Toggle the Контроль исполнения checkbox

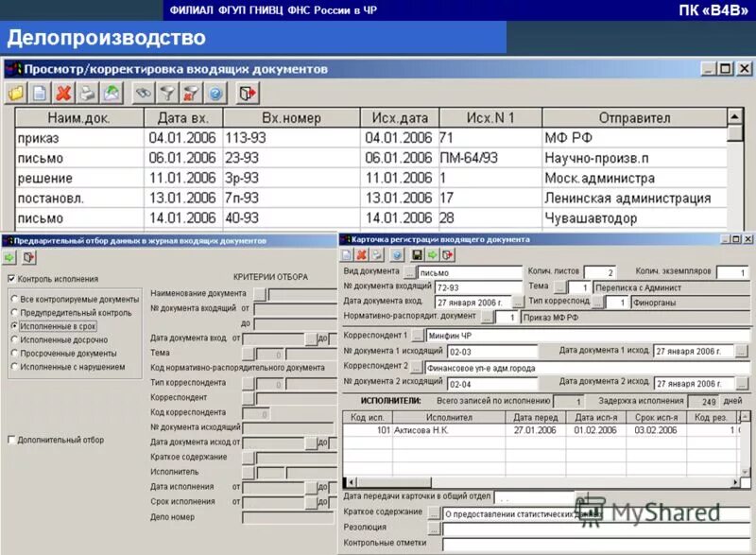(x=11, y=279)
